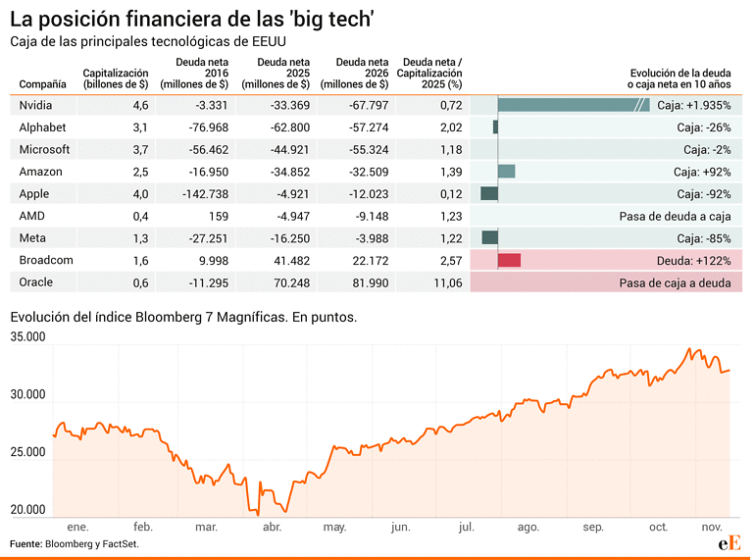Click the eE logo in the bottom corner
Viewport: 755px width, 560px height.
[x=729, y=542]
